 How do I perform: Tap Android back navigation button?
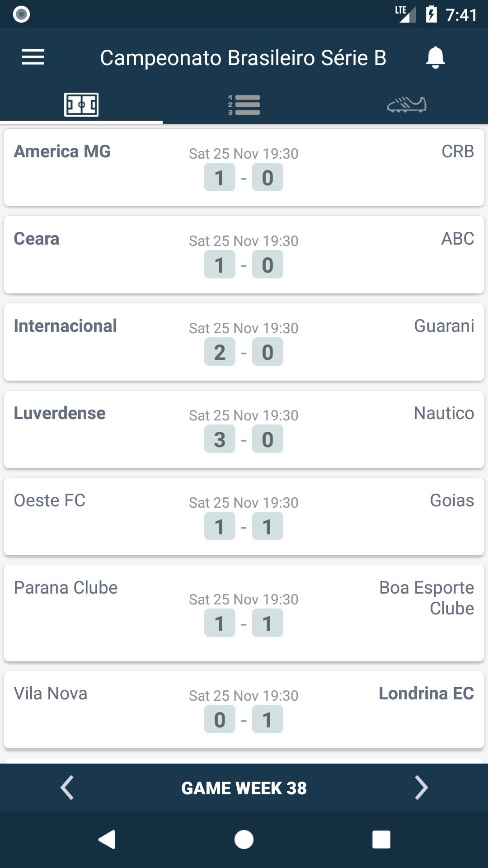click(107, 840)
